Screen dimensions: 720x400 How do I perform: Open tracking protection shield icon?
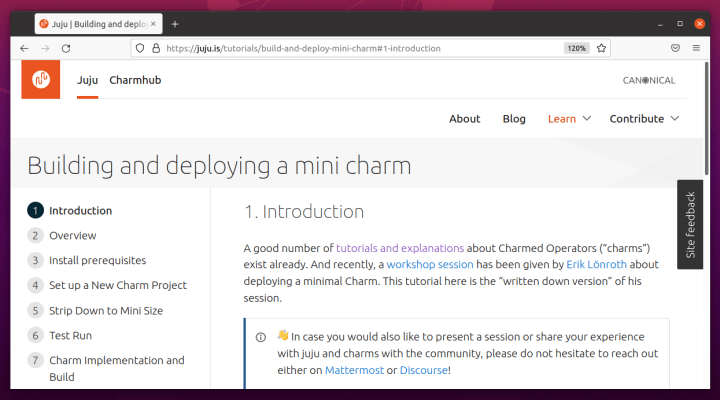pyautogui.click(x=140, y=48)
